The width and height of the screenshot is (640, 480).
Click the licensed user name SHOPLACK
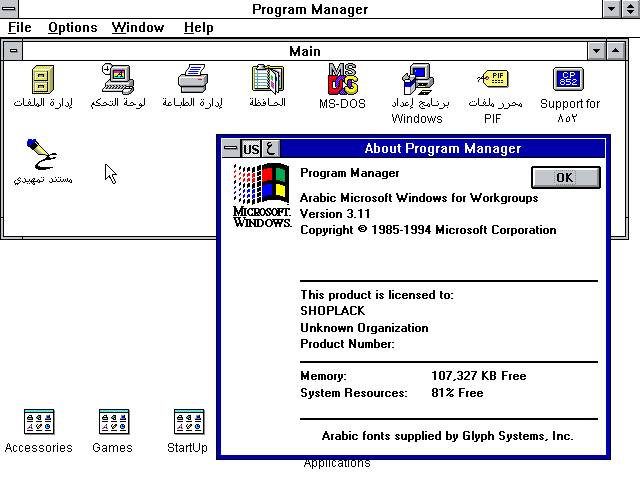click(x=333, y=311)
